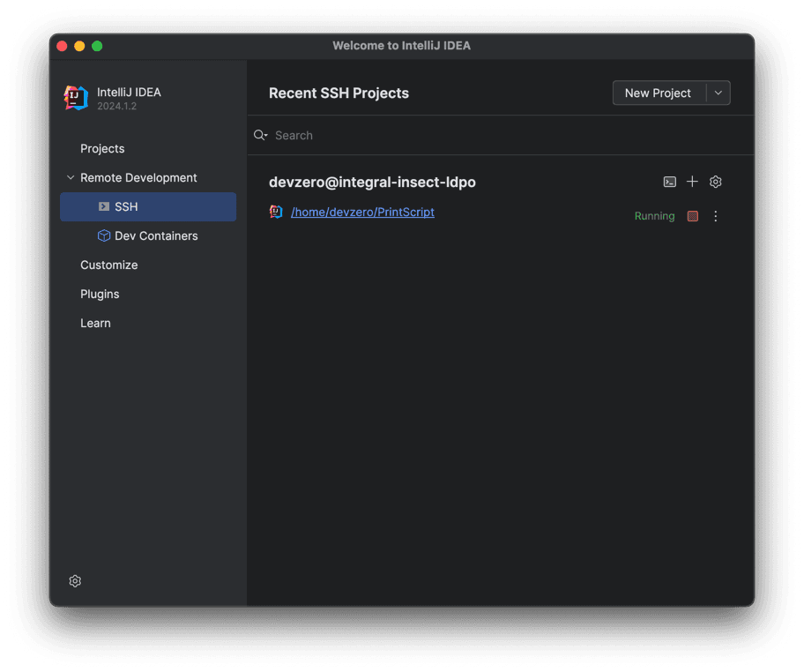Maximize the window with the green button
Screen dimensions: 804x672
point(97,46)
